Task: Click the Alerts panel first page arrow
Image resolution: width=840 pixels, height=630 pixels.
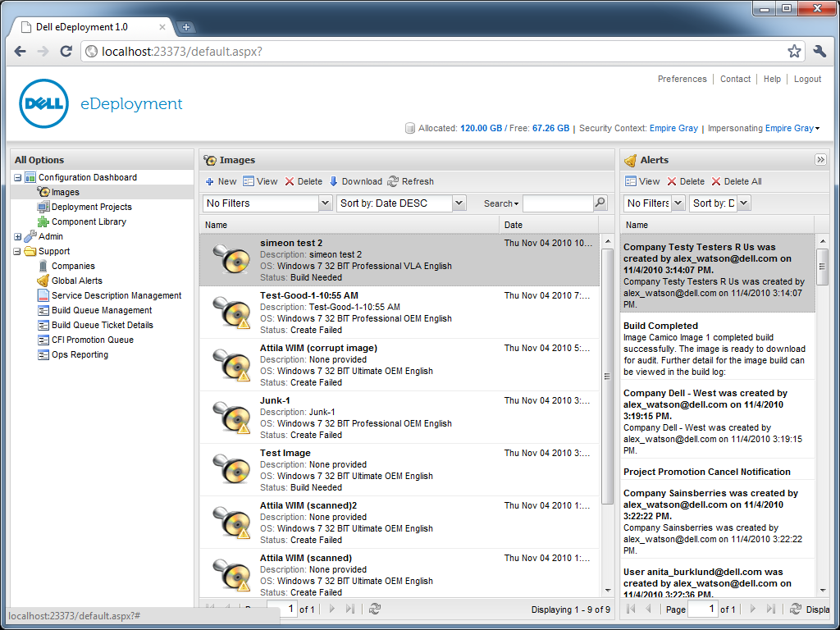Action: [x=631, y=609]
